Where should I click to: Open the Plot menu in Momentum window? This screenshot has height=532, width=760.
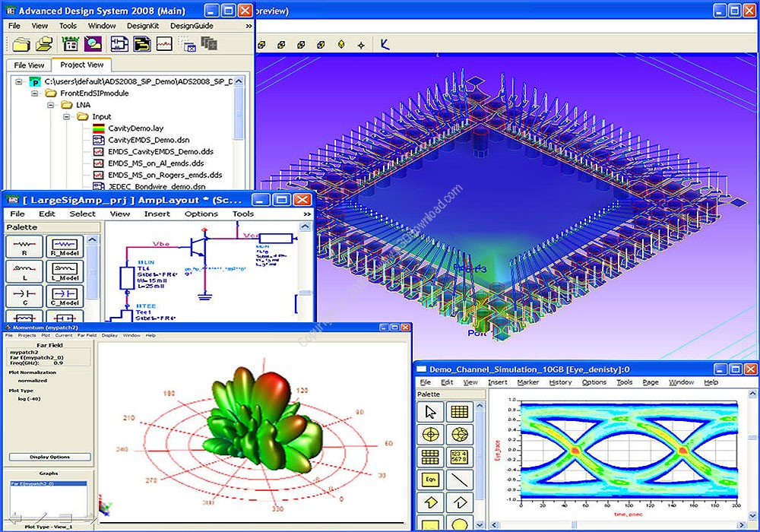coord(46,335)
